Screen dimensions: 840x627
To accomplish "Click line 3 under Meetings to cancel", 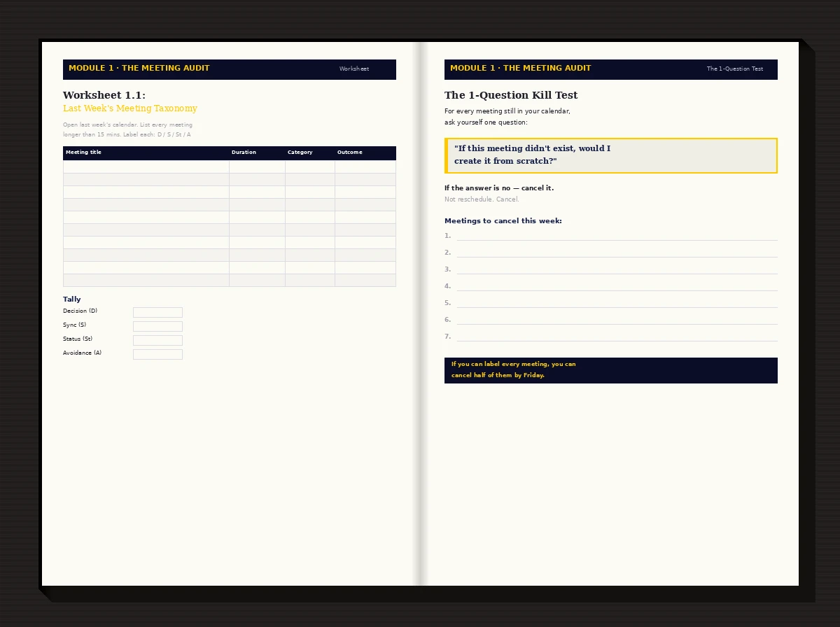I will (x=617, y=269).
